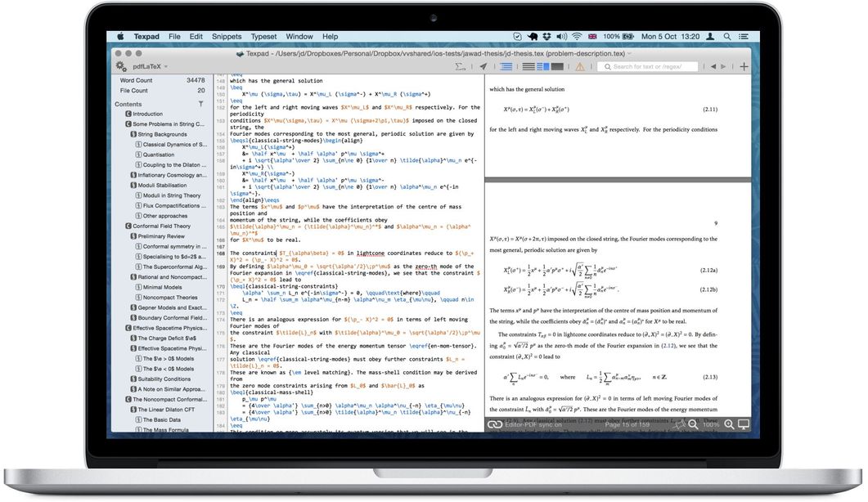The image size is (868, 502).
Task: Click the Mon 5 Oct 13:20 clock
Action: [670, 37]
